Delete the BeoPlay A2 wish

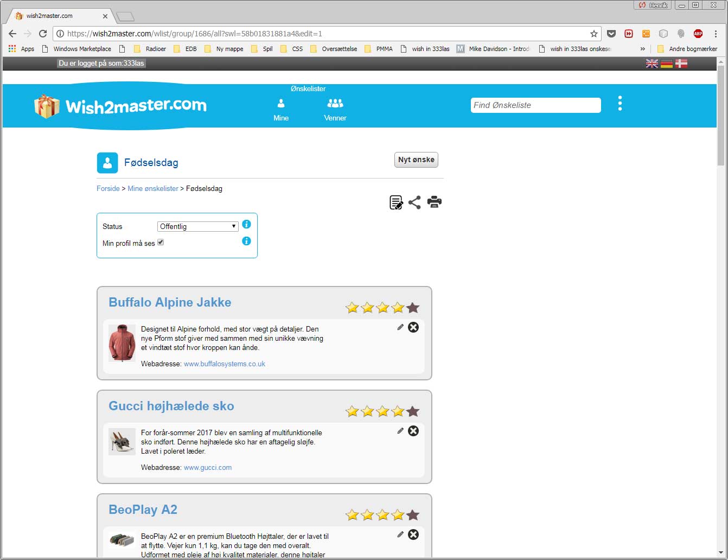(x=413, y=534)
